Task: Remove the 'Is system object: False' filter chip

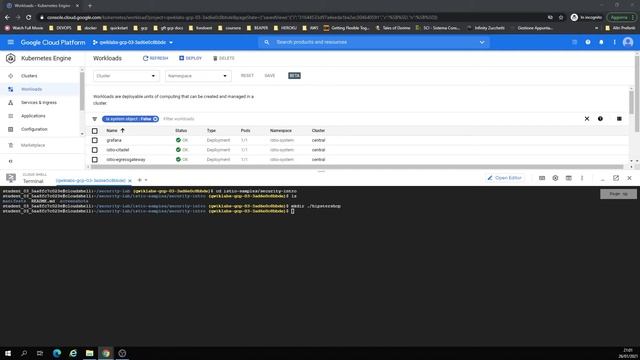Action: click(156, 119)
